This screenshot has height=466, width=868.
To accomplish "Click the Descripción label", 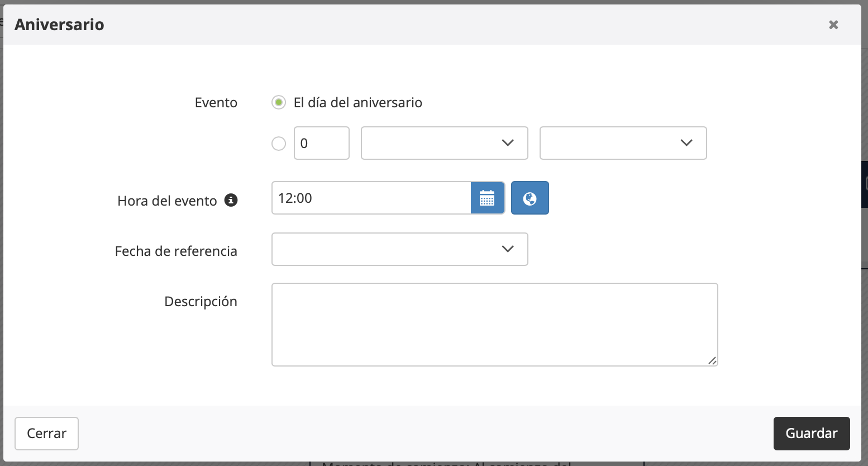I will click(201, 302).
